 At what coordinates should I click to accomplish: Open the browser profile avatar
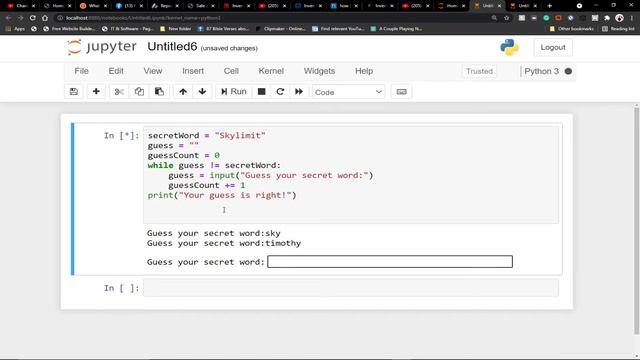[619, 18]
